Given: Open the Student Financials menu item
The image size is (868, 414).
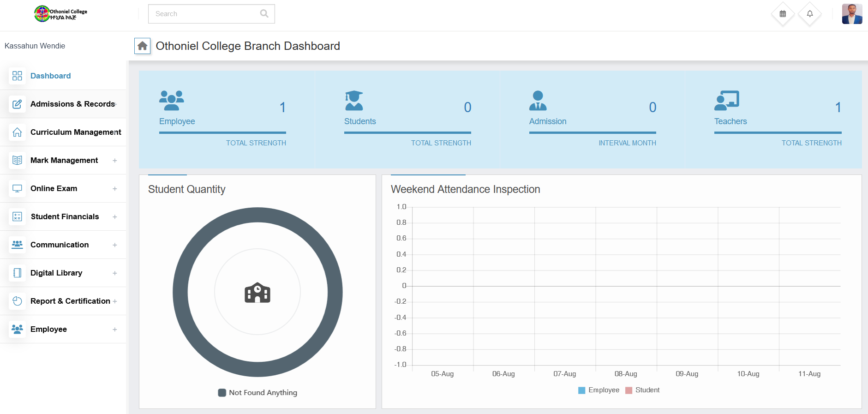Looking at the screenshot, I should point(65,216).
